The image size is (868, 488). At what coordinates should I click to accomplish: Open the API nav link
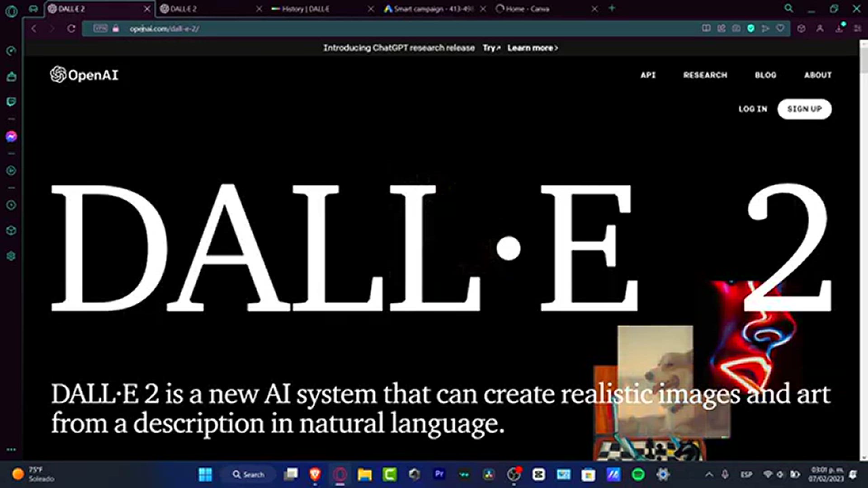(648, 75)
